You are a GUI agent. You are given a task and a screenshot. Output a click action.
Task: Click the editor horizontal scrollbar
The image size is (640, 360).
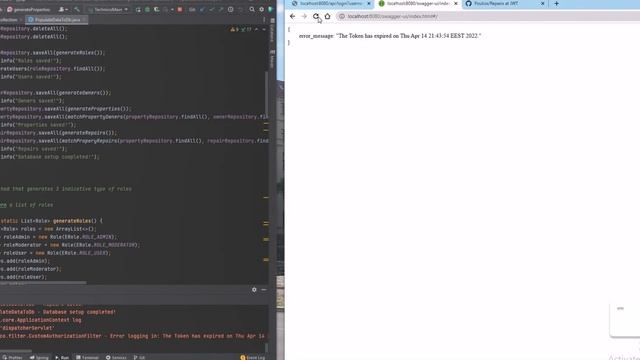coord(43,282)
